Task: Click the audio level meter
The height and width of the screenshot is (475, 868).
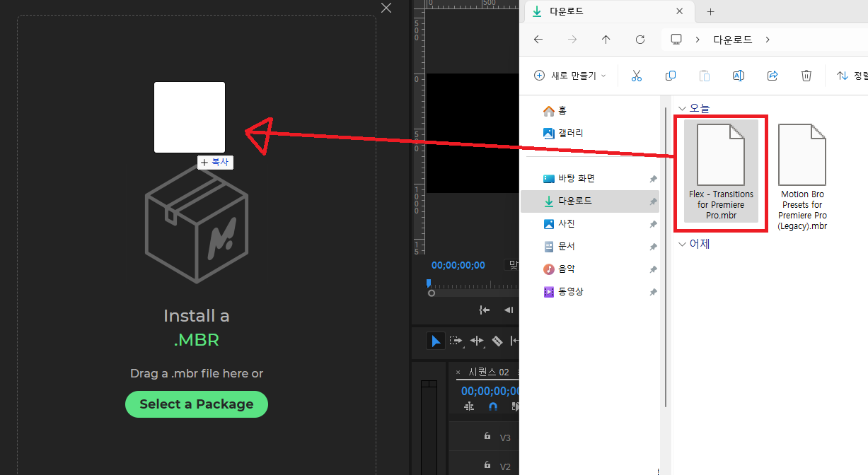Action: point(429,428)
